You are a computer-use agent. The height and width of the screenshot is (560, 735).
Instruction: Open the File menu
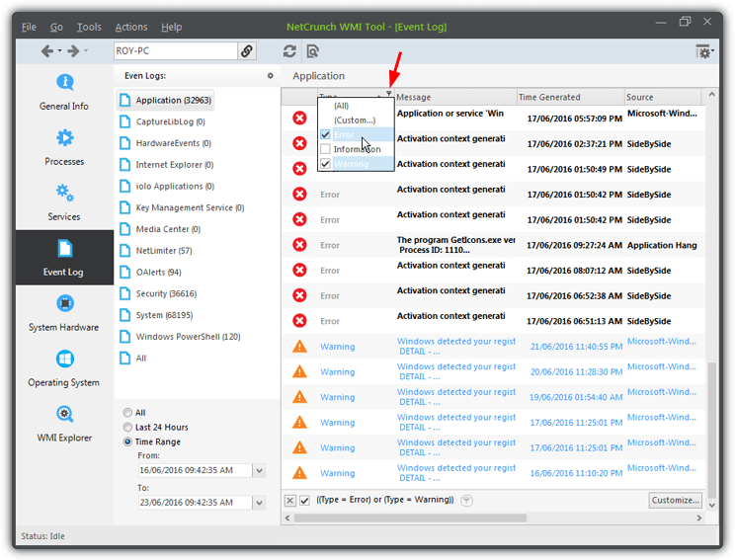(x=29, y=27)
